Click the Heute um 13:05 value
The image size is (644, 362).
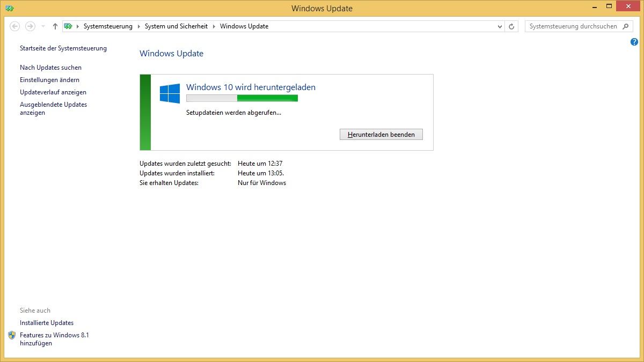261,173
